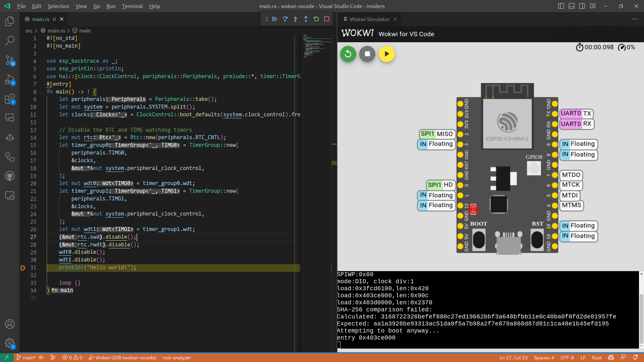Click main* branch in status bar
Image resolution: width=644 pixels, height=362 pixels.
pyautogui.click(x=26, y=358)
